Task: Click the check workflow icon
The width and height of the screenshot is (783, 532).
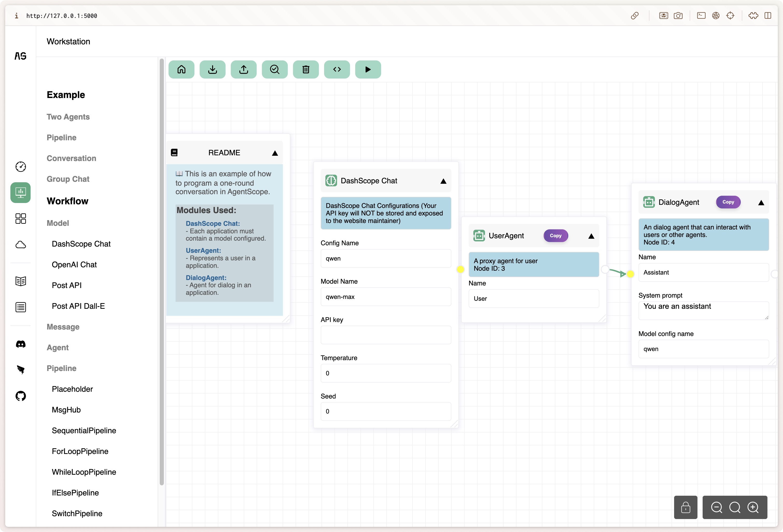Action: click(x=275, y=69)
